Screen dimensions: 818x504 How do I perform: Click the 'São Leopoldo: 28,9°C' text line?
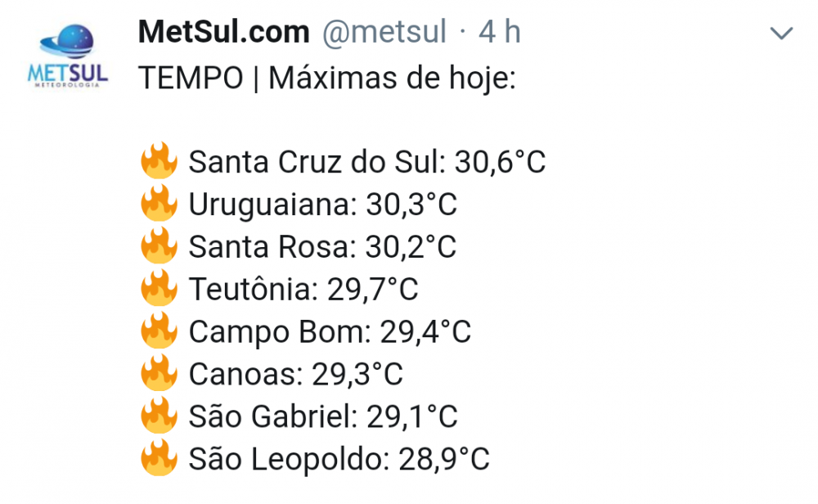339,460
